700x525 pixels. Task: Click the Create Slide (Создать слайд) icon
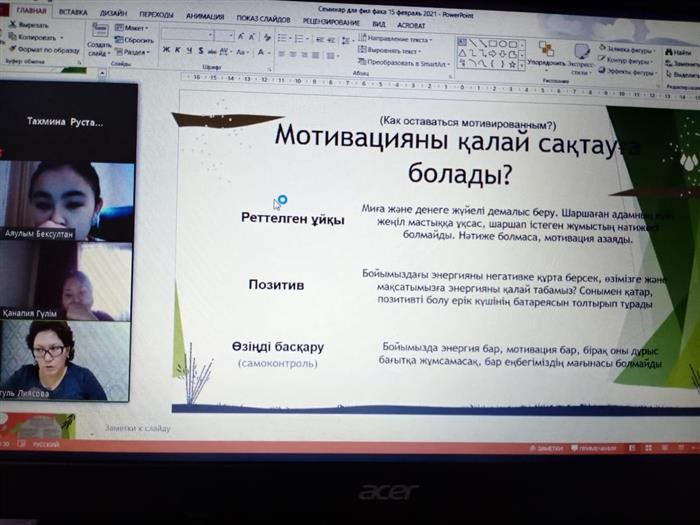99,33
